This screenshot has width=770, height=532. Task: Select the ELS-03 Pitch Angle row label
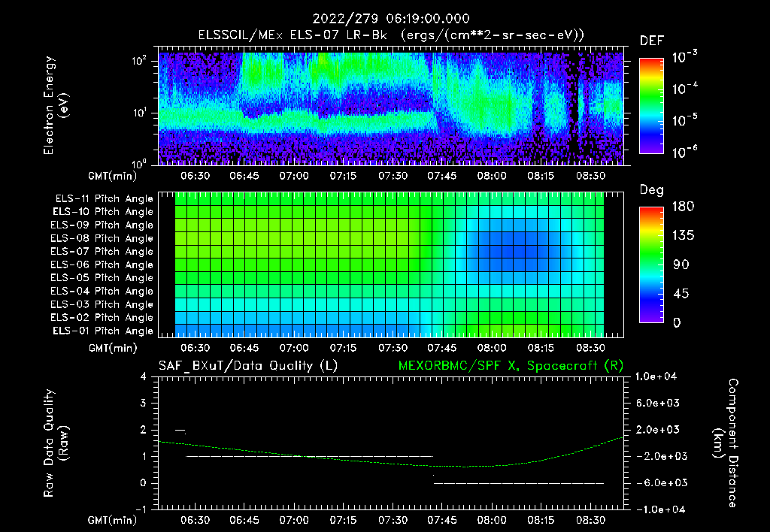click(102, 304)
